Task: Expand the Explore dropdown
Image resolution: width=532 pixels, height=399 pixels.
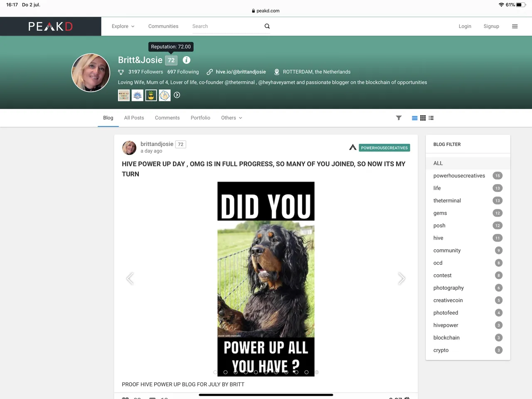Action: tap(123, 26)
